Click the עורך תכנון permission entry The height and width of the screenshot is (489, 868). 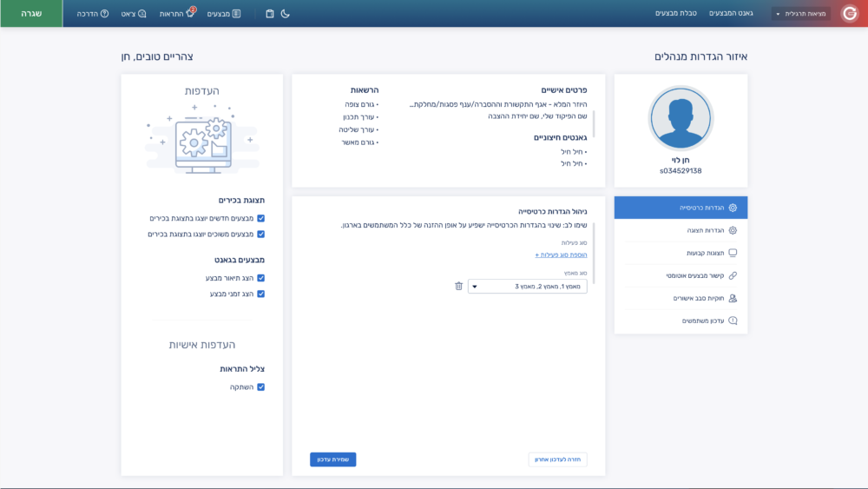tap(360, 117)
